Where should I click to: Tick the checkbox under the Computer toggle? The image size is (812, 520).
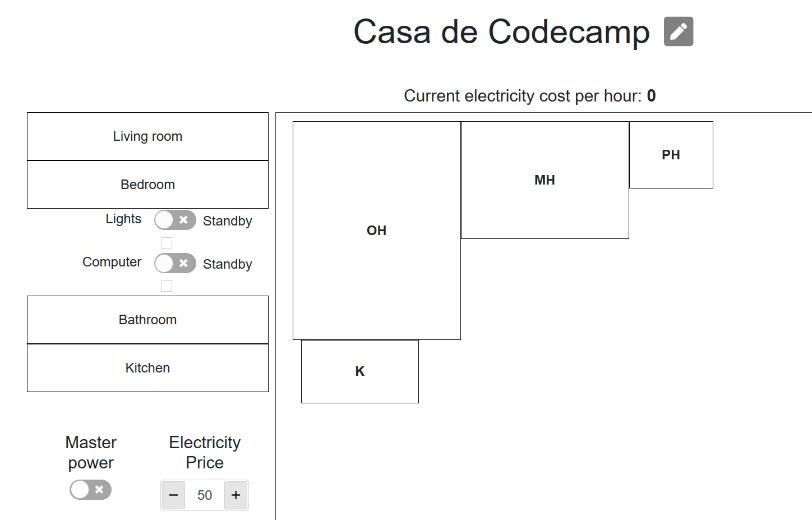click(x=167, y=286)
